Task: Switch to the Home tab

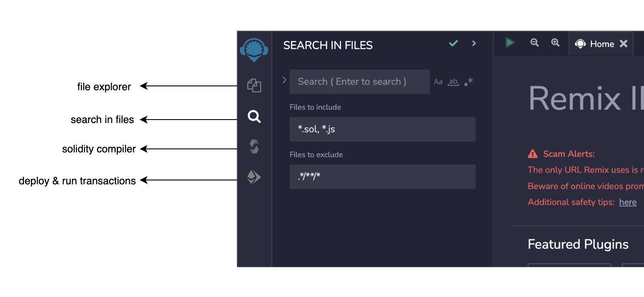Action: 601,44
